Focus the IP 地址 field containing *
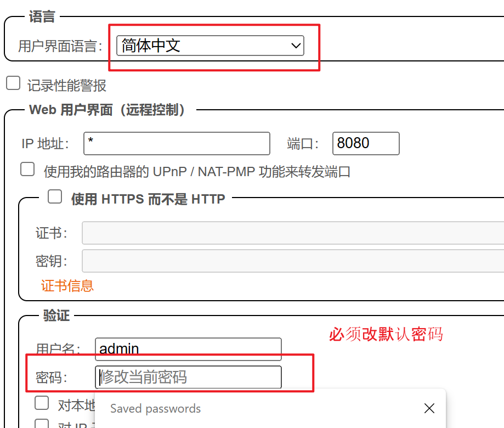504x428 pixels. pyautogui.click(x=177, y=143)
